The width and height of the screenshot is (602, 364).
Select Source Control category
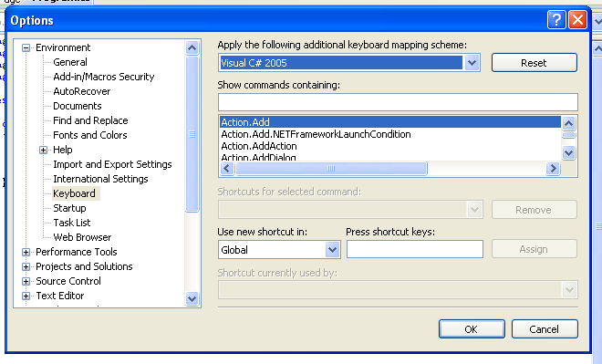click(x=68, y=281)
